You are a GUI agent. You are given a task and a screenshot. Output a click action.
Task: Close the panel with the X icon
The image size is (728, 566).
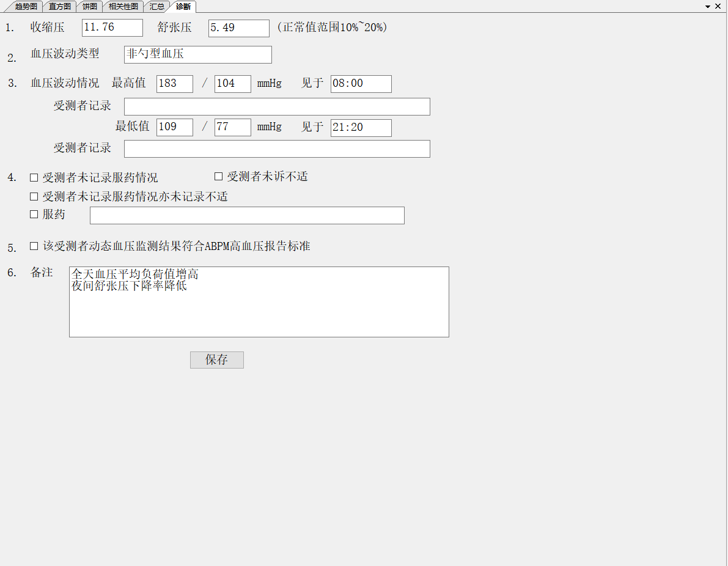pos(718,6)
